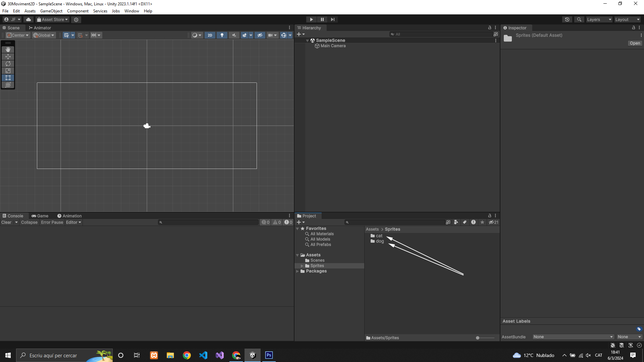
Task: Select the Move tool in Scene view
Action: [x=8, y=57]
